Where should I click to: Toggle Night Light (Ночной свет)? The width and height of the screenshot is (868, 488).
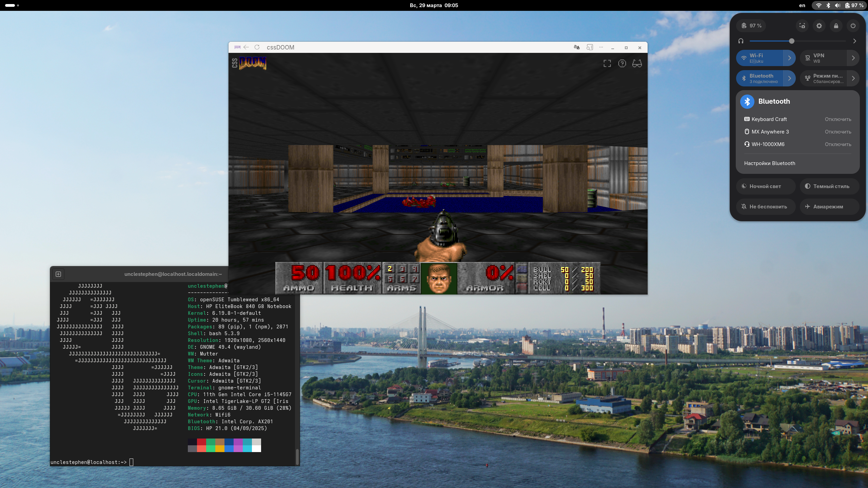pyautogui.click(x=766, y=186)
